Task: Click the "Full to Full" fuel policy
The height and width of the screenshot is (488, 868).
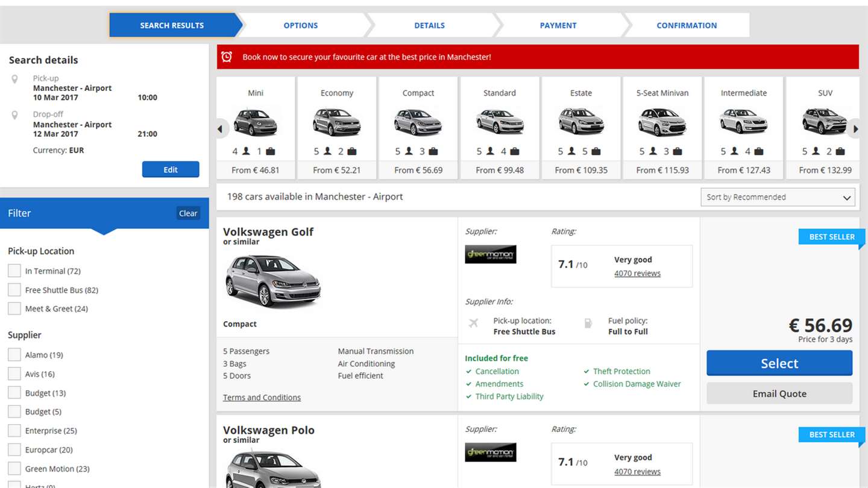Action: (628, 332)
